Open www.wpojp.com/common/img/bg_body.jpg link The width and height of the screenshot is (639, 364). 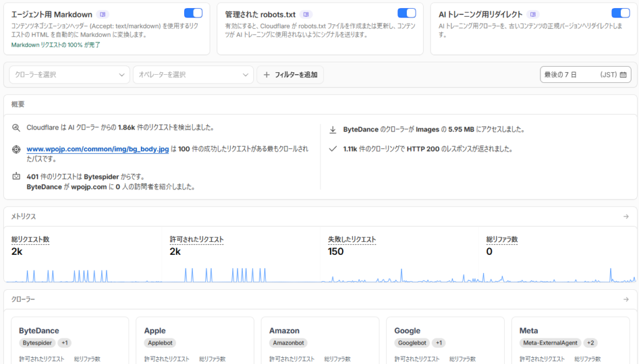(x=98, y=149)
